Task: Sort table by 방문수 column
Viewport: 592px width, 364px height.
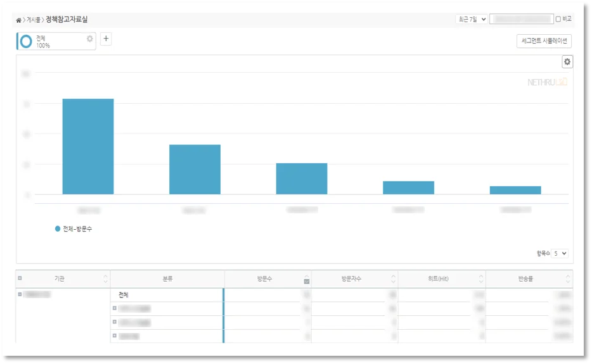Action: [x=307, y=279]
